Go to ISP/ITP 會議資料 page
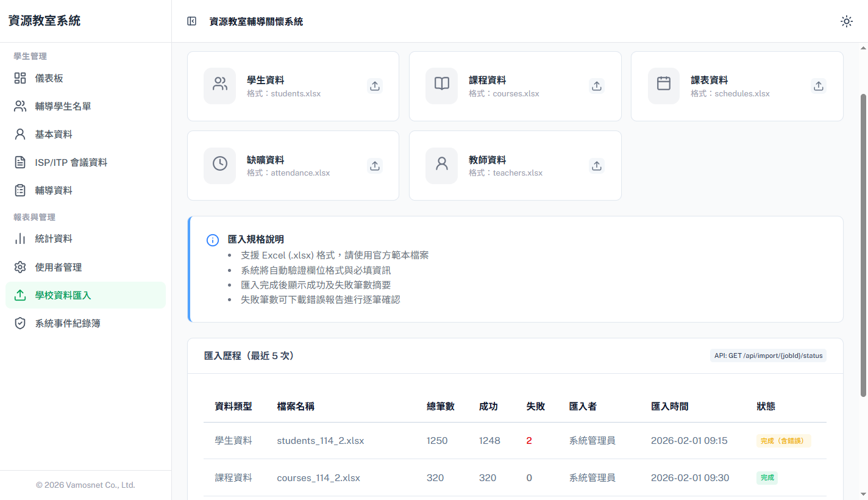 [85, 162]
